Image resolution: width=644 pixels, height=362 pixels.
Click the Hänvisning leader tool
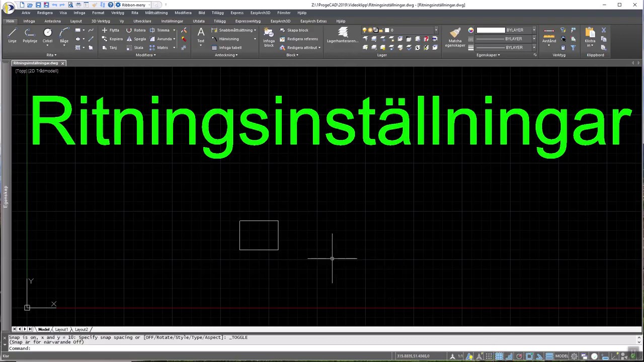click(225, 39)
